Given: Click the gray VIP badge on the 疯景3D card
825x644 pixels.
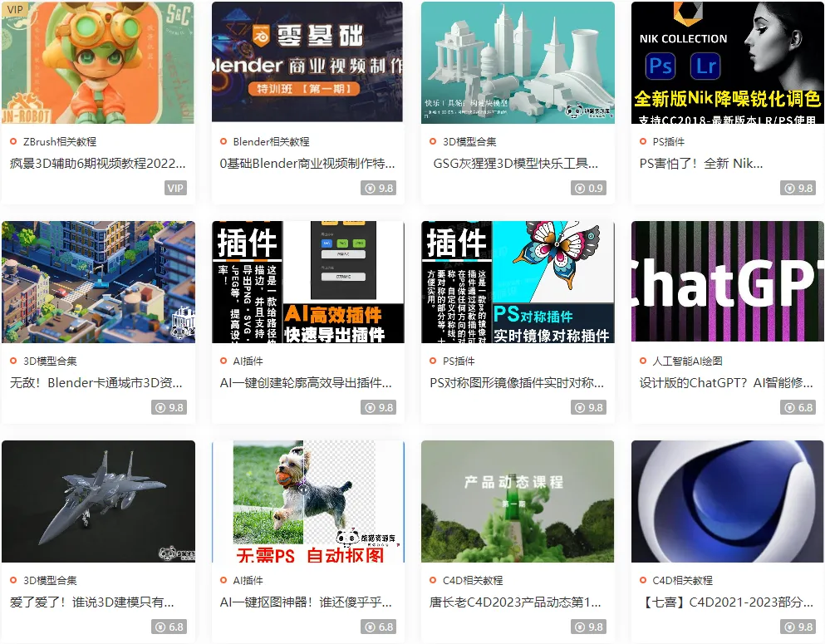Looking at the screenshot, I should tap(176, 188).
